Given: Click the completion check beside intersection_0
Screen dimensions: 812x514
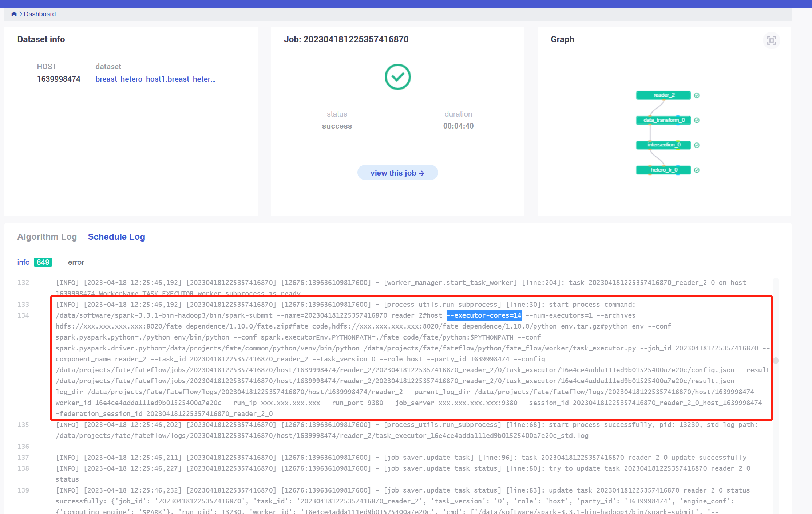Looking at the screenshot, I should point(697,145).
